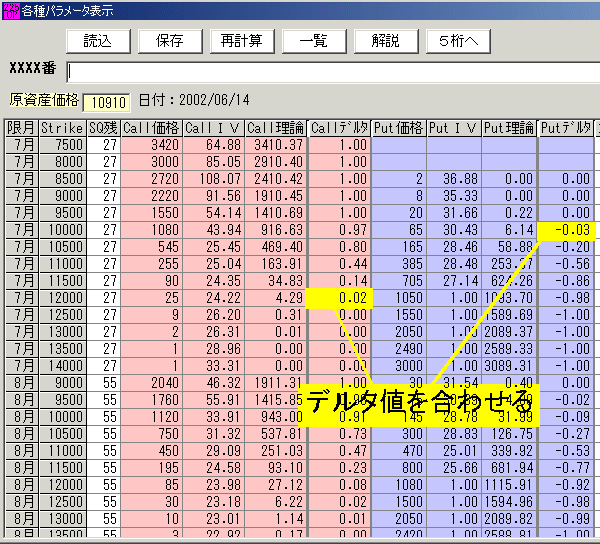Select the SQ残 column header

tap(103, 128)
